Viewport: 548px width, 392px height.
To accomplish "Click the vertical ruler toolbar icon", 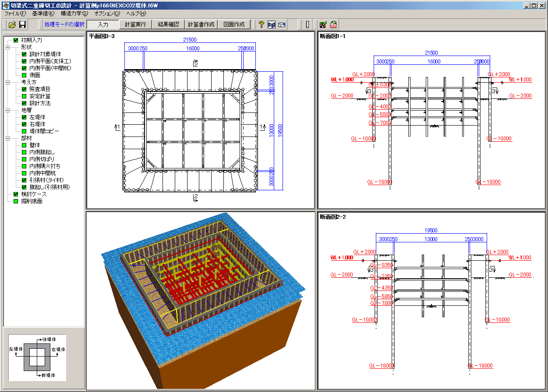I will coord(307,24).
